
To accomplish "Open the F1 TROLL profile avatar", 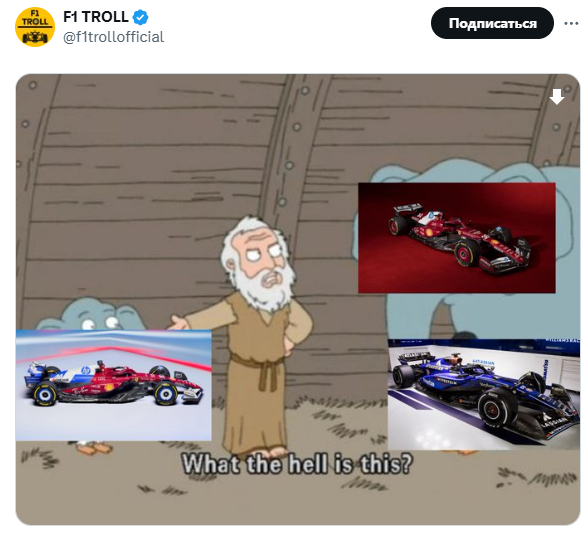I will click(x=35, y=27).
